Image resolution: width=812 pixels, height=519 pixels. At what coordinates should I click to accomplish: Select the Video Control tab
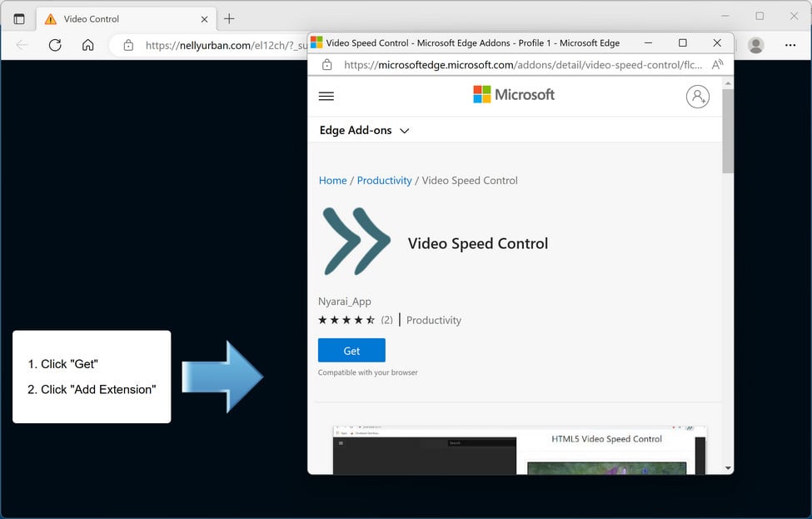click(x=127, y=19)
